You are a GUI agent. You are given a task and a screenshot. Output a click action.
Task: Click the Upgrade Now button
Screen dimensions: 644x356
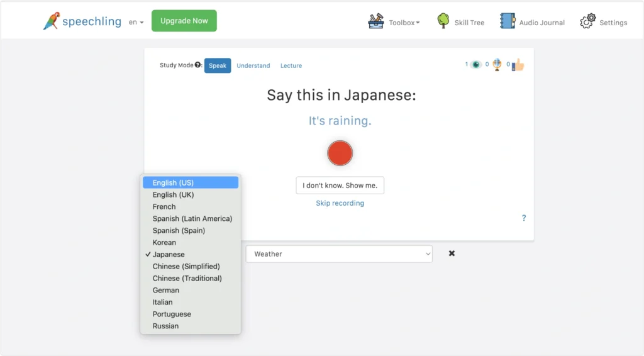(x=184, y=21)
